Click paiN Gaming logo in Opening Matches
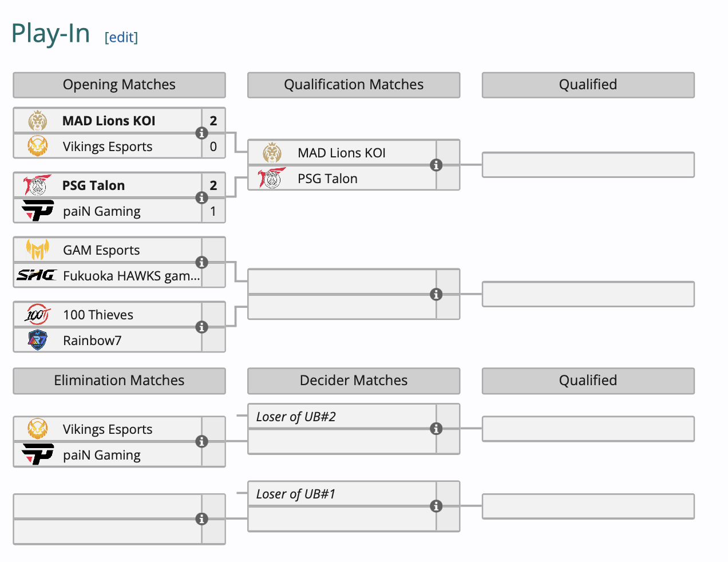 38,211
